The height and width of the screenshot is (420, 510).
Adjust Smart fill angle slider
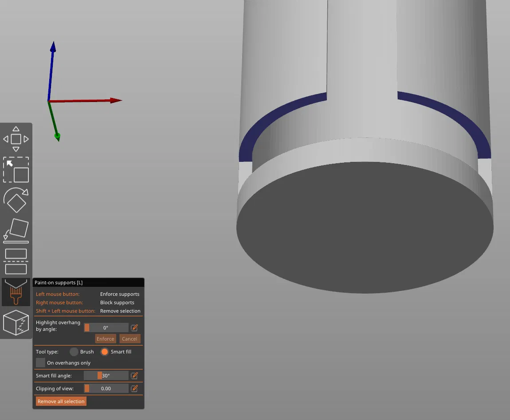(106, 376)
